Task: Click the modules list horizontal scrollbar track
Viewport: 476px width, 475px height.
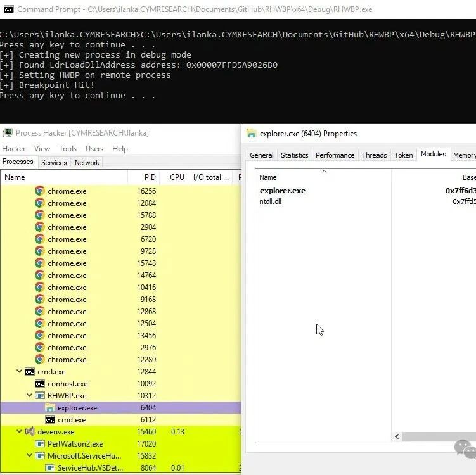Action: 439,436
